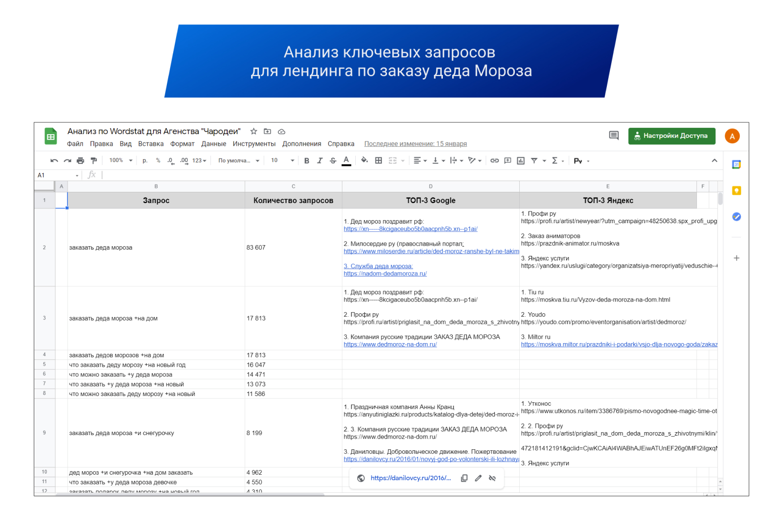Open the Tasks side panel icon

pos(737,216)
